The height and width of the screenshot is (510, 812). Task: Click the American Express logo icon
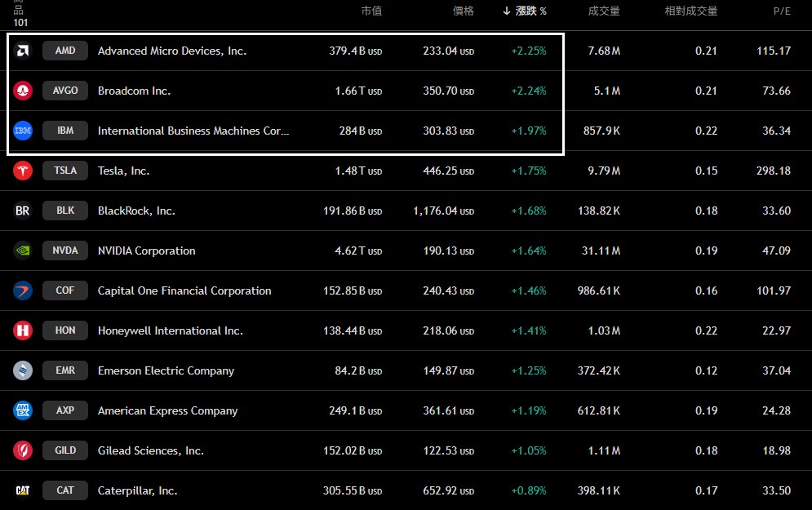[23, 410]
